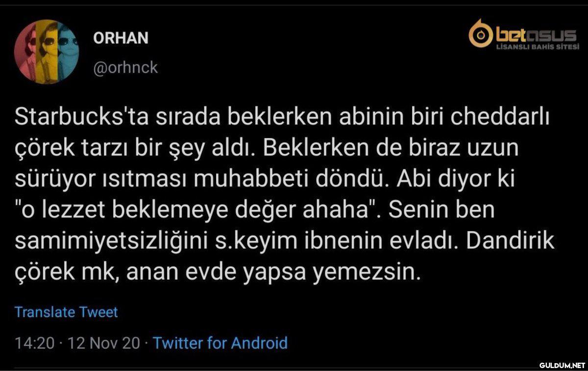
Task: Click the Lisanslı Bahis Sitesi tagline
Action: click(x=538, y=47)
